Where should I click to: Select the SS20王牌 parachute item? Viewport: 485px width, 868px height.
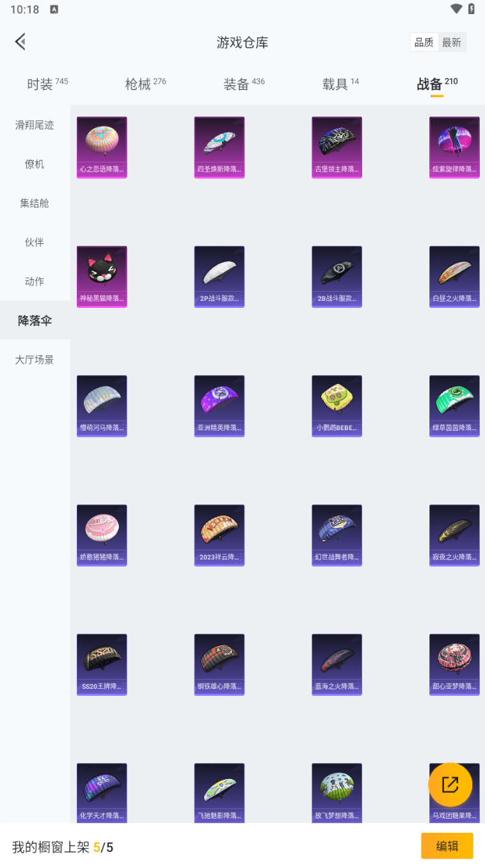(102, 664)
